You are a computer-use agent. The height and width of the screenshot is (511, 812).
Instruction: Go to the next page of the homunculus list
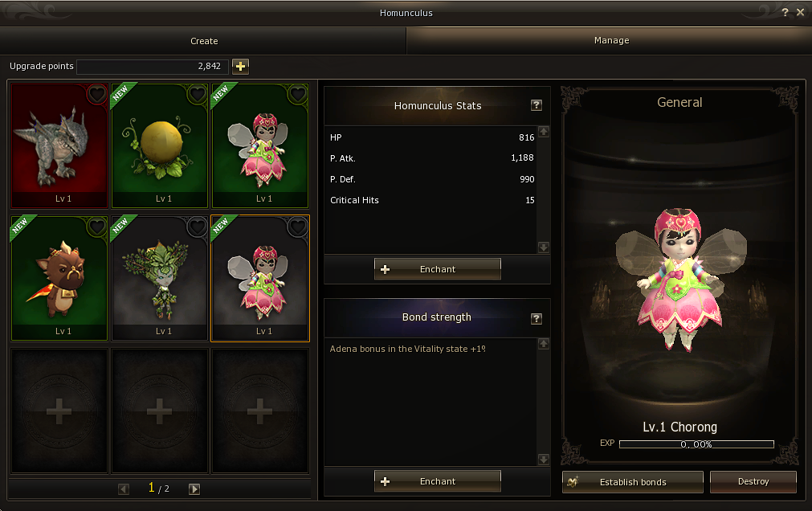(x=194, y=489)
